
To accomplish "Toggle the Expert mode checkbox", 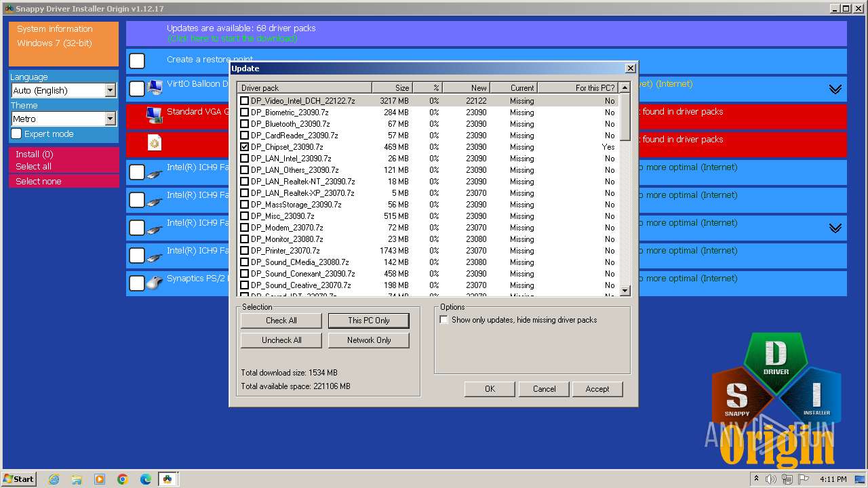I will (16, 134).
